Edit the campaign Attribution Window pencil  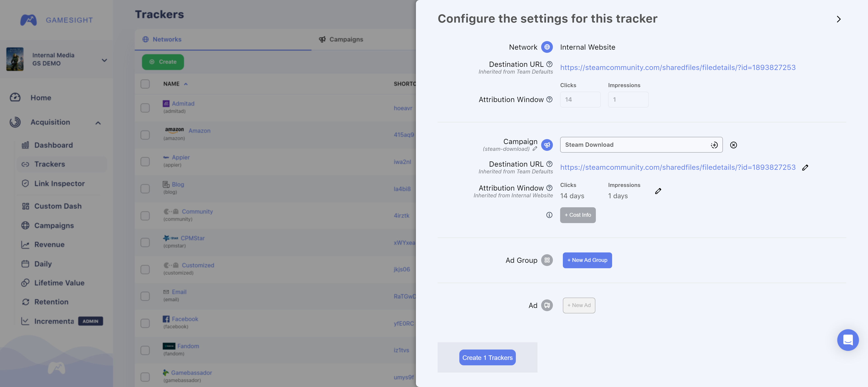pos(658,191)
